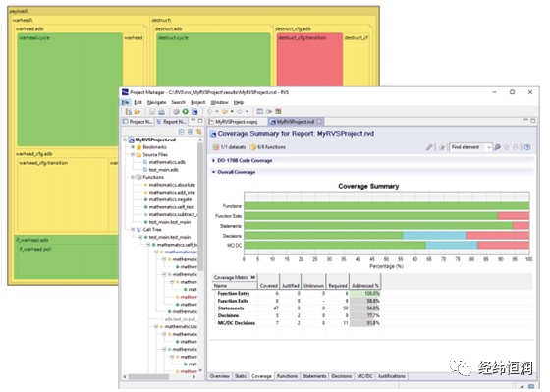Switch to the Justifications bottom tab
The height and width of the screenshot is (392, 550).
392,376
